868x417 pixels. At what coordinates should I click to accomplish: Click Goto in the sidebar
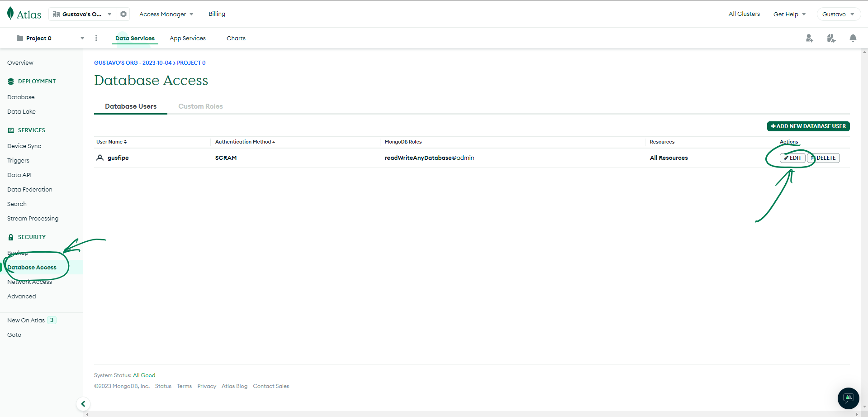(14, 335)
